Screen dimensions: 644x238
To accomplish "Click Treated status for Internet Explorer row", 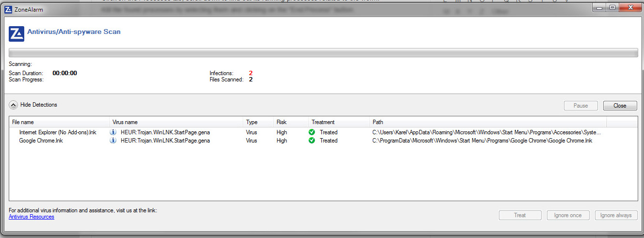I will click(x=329, y=132).
